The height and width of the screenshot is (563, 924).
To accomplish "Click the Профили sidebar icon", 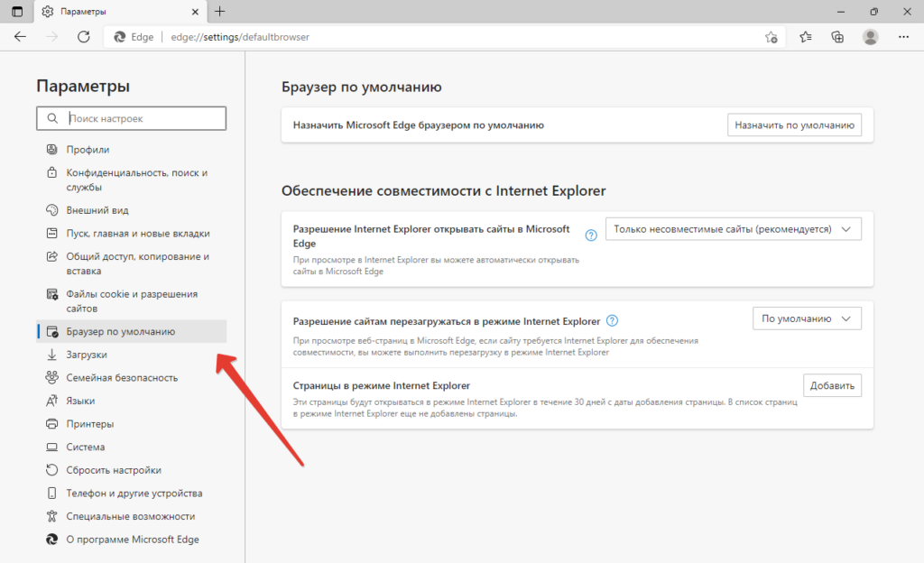I will 51,149.
